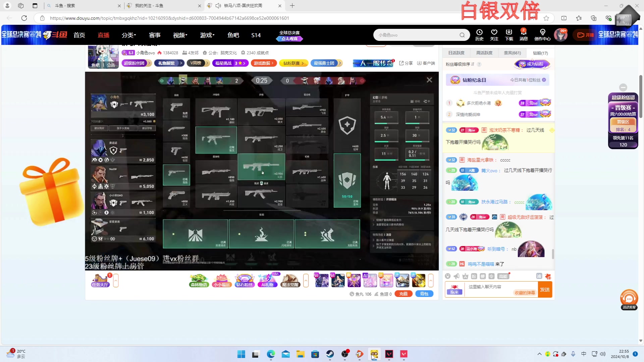Open the 创作中心 lightbulb icon

pos(542,35)
